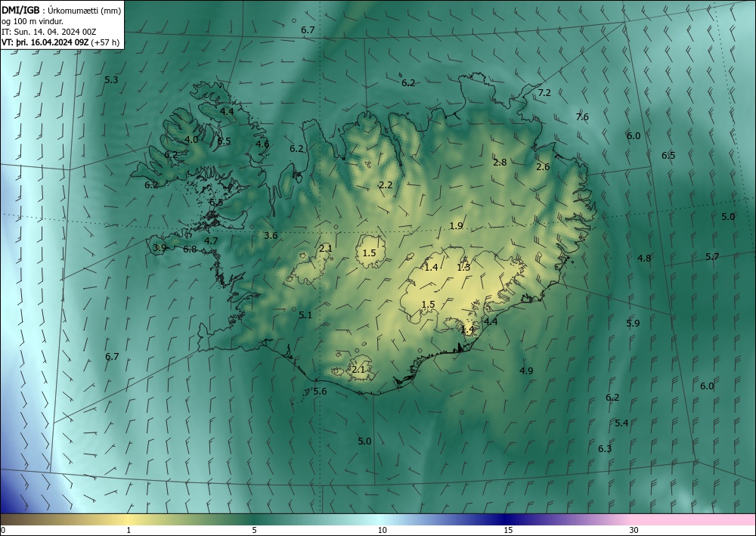Click the 30 tick on the color scale
This screenshot has width=756, height=536.
pos(634,531)
